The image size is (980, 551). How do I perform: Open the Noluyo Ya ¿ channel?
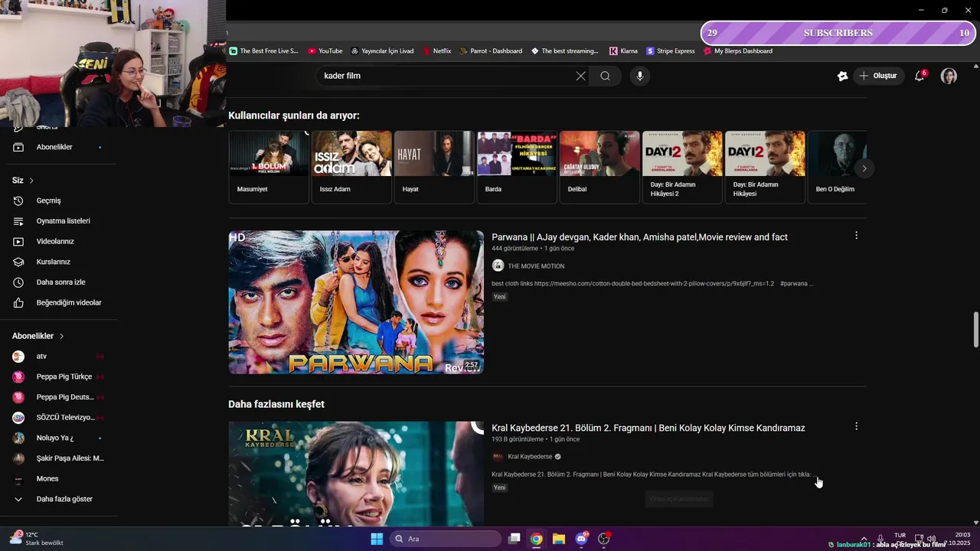click(58, 438)
